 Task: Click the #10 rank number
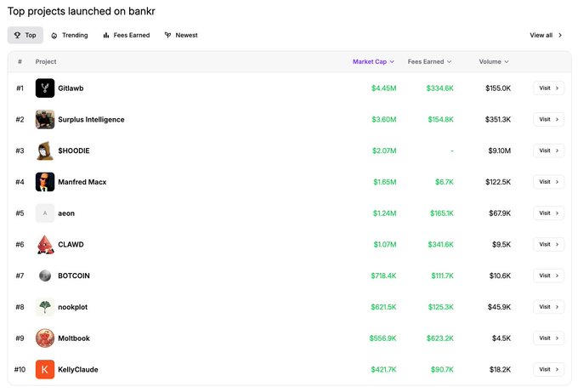(20, 370)
